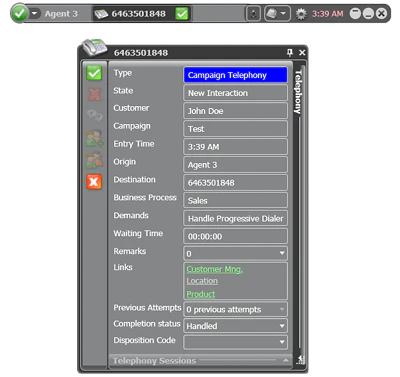Click the Test campaign field
Image resolution: width=400 pixels, height=377 pixels.
[x=235, y=129]
